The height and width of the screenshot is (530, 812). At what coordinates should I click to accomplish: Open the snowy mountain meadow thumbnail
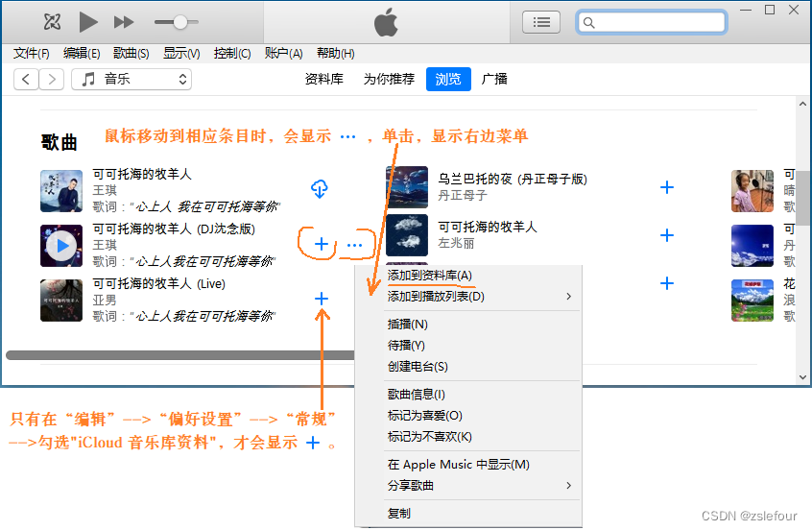click(752, 301)
